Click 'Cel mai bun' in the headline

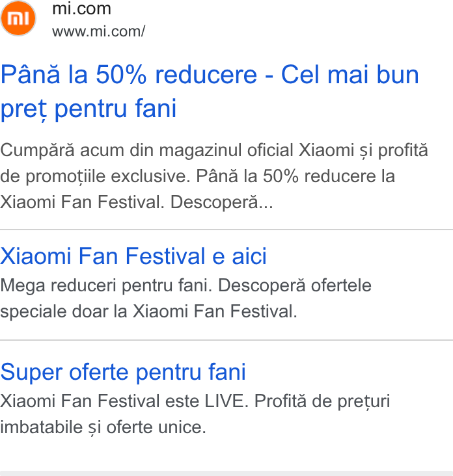click(x=350, y=75)
